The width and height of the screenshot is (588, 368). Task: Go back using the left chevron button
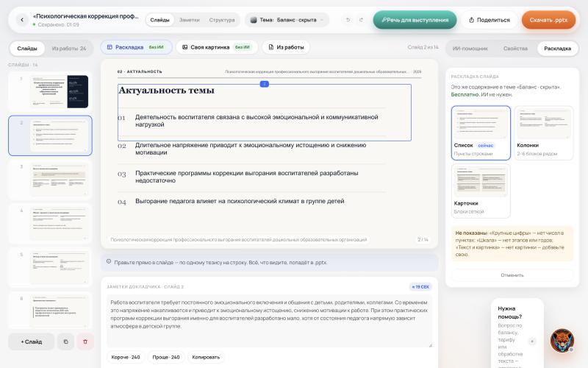(x=22, y=20)
